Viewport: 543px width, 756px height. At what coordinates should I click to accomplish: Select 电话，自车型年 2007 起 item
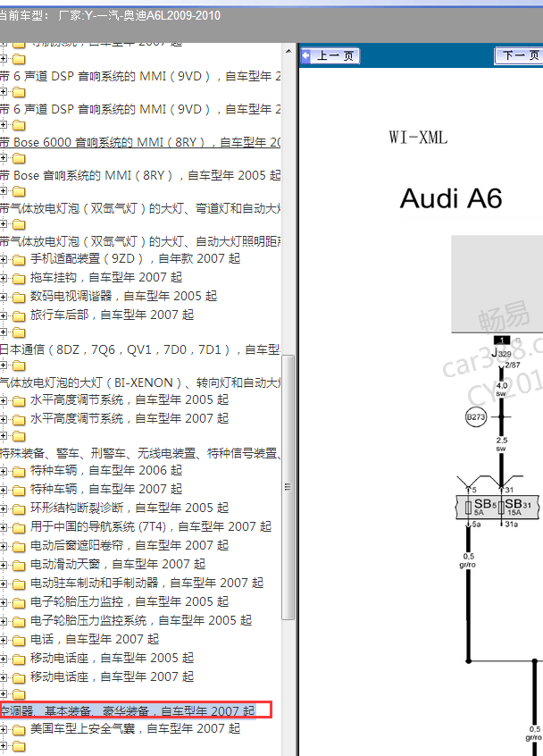point(95,639)
